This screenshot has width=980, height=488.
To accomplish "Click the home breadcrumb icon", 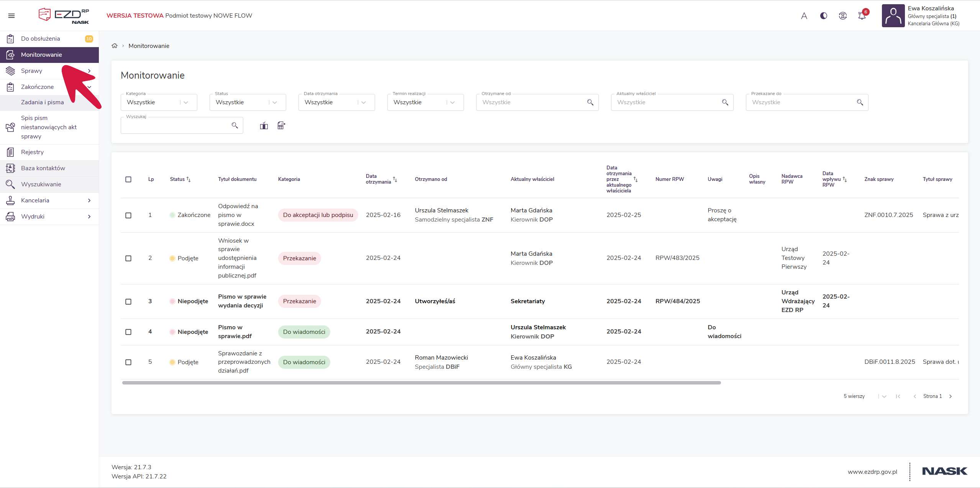I will (x=114, y=46).
